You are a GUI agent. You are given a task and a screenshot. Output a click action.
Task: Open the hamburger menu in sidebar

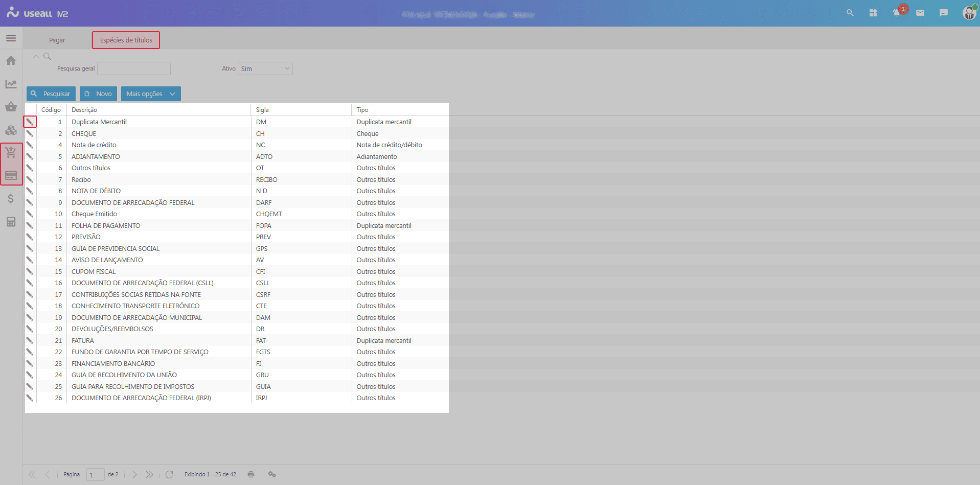pos(11,38)
